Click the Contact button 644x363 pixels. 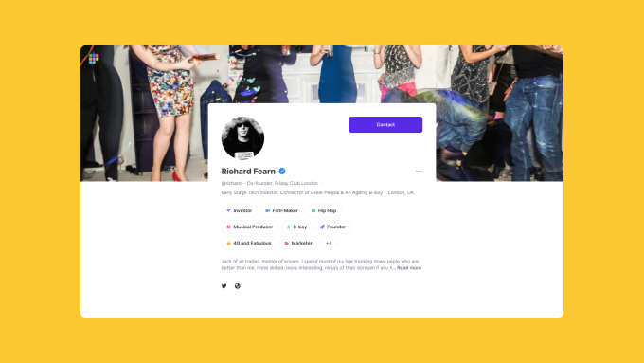(385, 124)
